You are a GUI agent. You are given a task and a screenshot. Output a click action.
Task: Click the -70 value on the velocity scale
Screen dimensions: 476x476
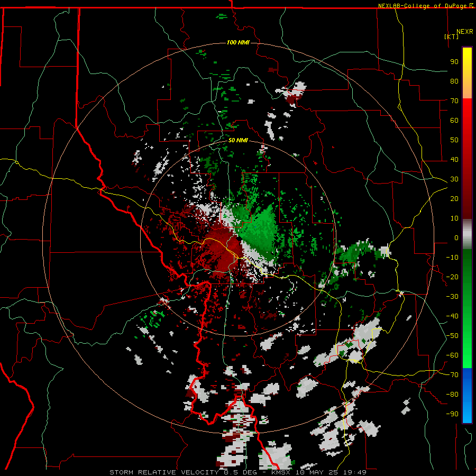coord(452,375)
